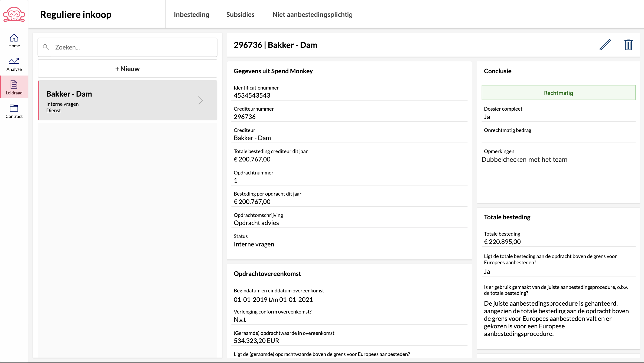Viewport: 644px width, 363px height.
Task: Click the Spend Monkey logo icon
Action: pyautogui.click(x=14, y=14)
